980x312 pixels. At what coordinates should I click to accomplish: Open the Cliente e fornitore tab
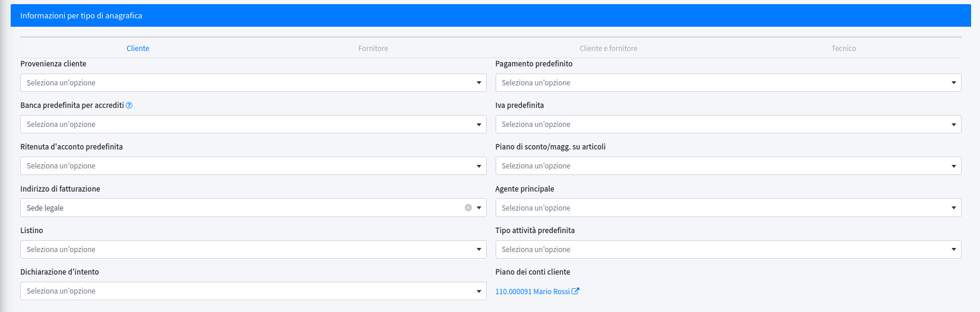pyautogui.click(x=608, y=49)
